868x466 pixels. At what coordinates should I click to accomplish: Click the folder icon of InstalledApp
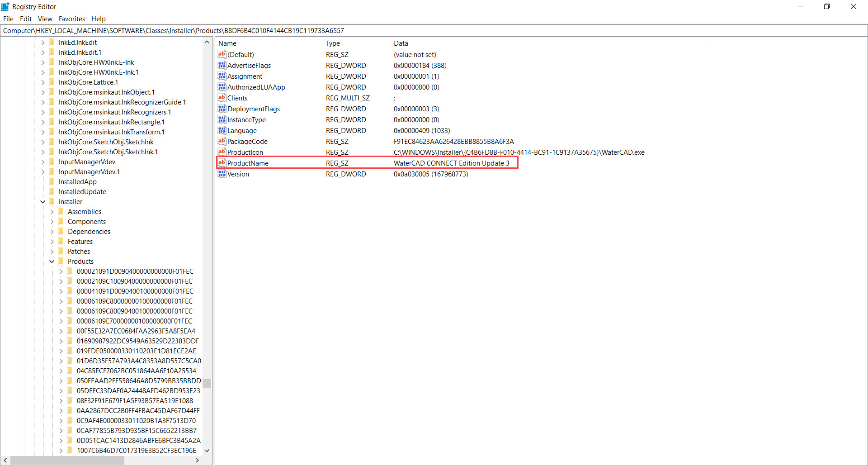point(52,181)
